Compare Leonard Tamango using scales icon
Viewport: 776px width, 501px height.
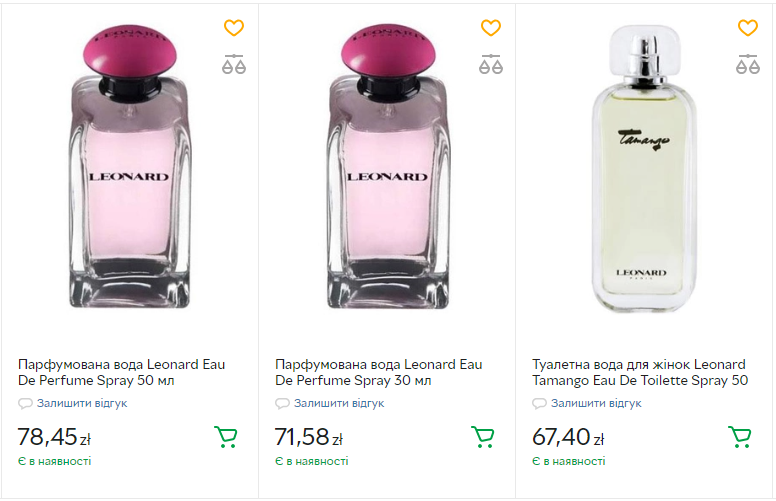748,65
